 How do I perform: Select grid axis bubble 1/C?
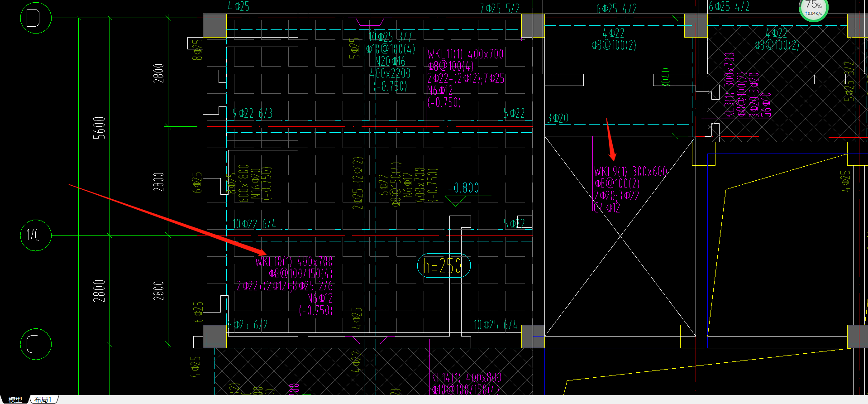pos(36,235)
